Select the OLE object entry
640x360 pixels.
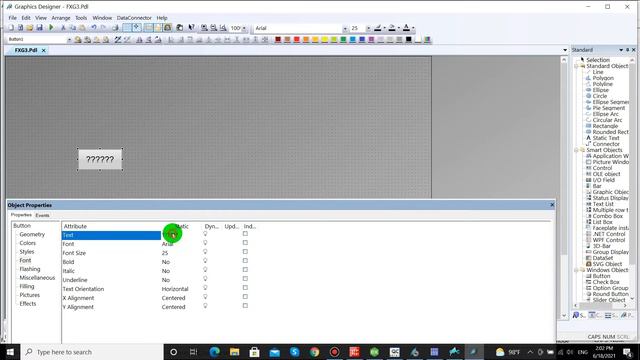(x=606, y=174)
